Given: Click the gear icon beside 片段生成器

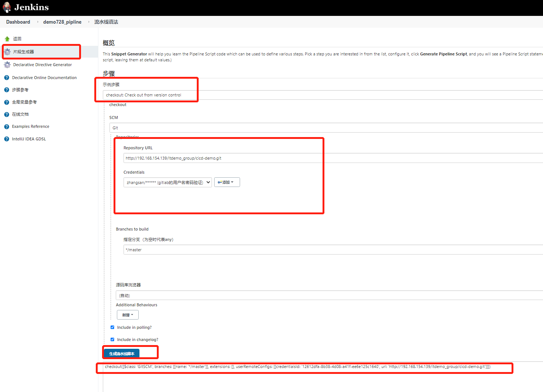Looking at the screenshot, I should click(7, 52).
